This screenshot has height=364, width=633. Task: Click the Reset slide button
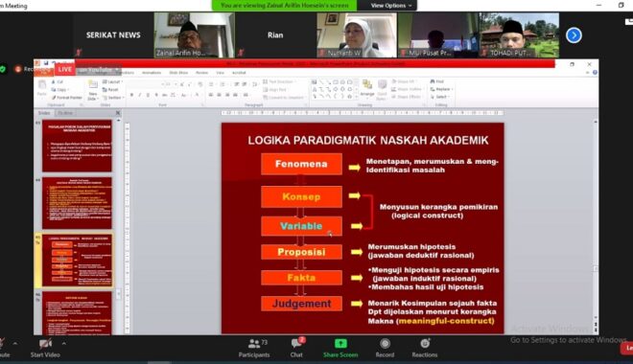click(x=110, y=89)
